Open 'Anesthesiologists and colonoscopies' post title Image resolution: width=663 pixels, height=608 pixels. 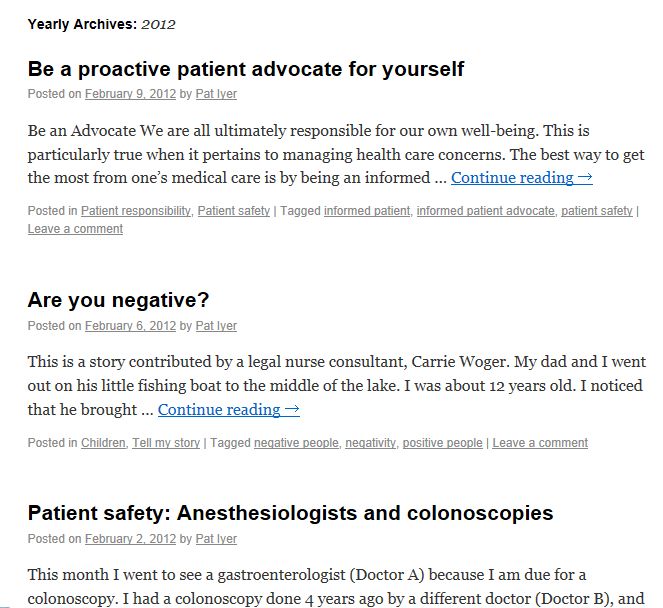[290, 513]
